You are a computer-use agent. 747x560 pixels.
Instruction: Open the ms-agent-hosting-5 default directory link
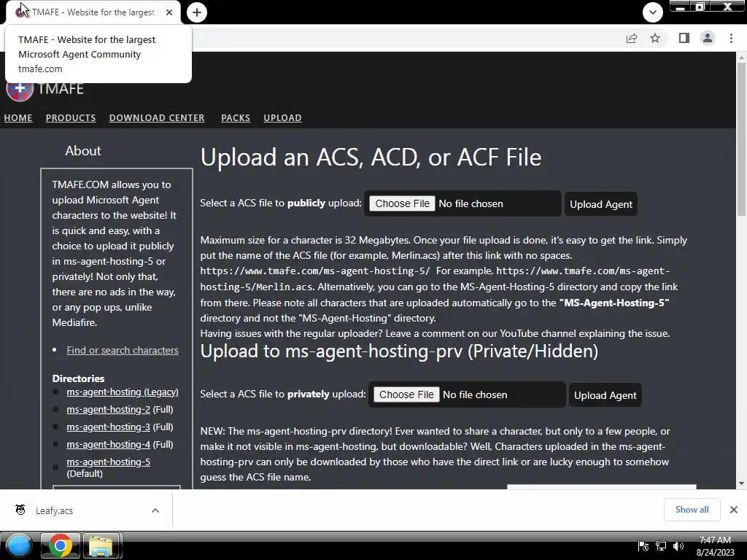pos(108,462)
